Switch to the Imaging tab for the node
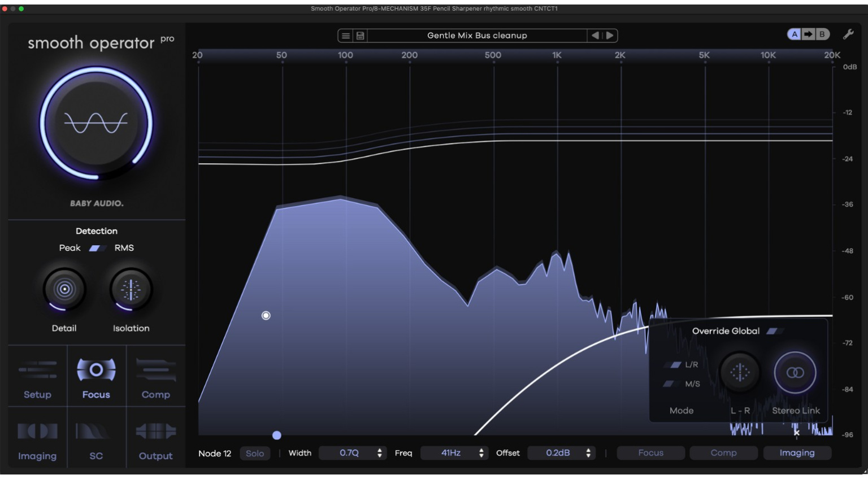The height and width of the screenshot is (479, 868). 797,453
